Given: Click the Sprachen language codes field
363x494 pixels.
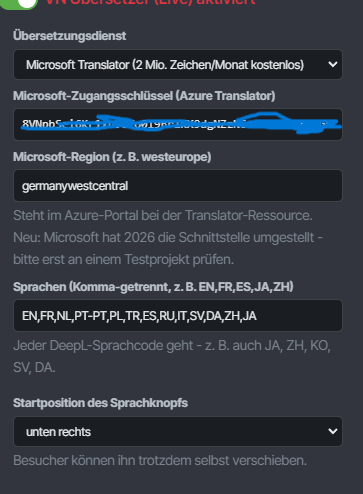Looking at the screenshot, I should [x=178, y=315].
